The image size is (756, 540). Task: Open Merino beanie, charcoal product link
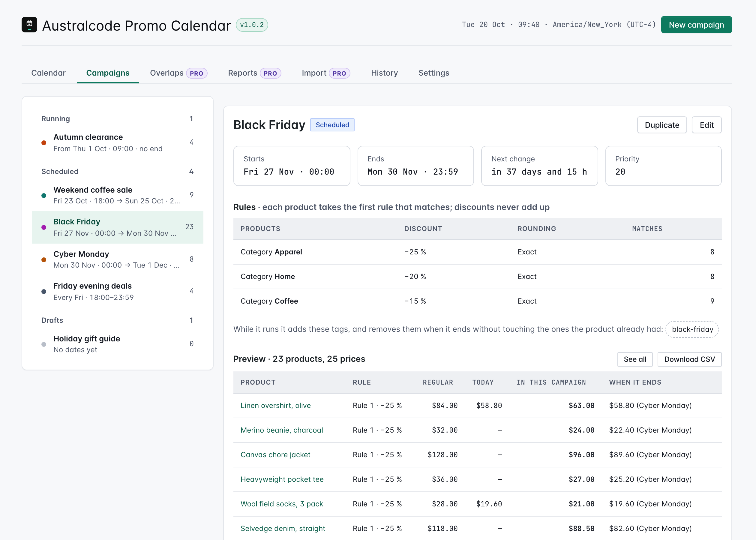[282, 430]
